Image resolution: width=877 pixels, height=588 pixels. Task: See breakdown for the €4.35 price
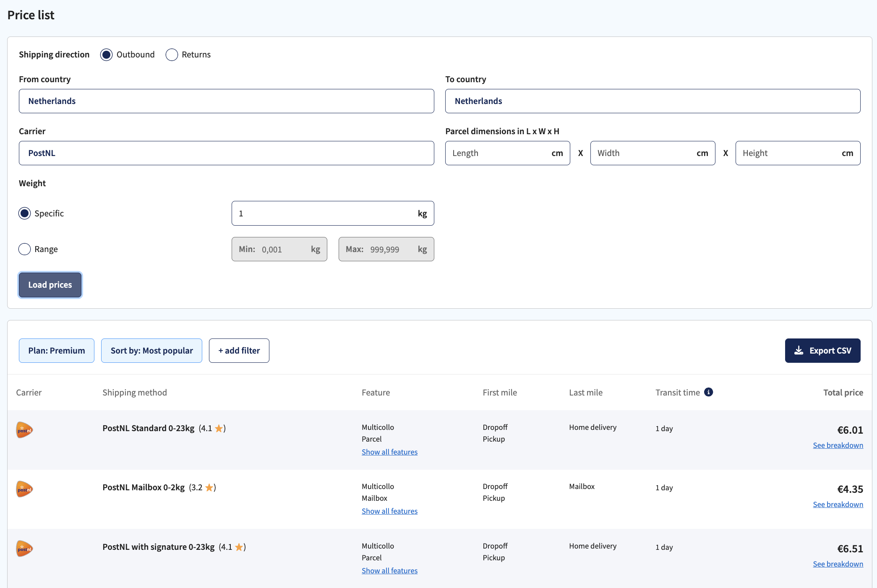(838, 505)
